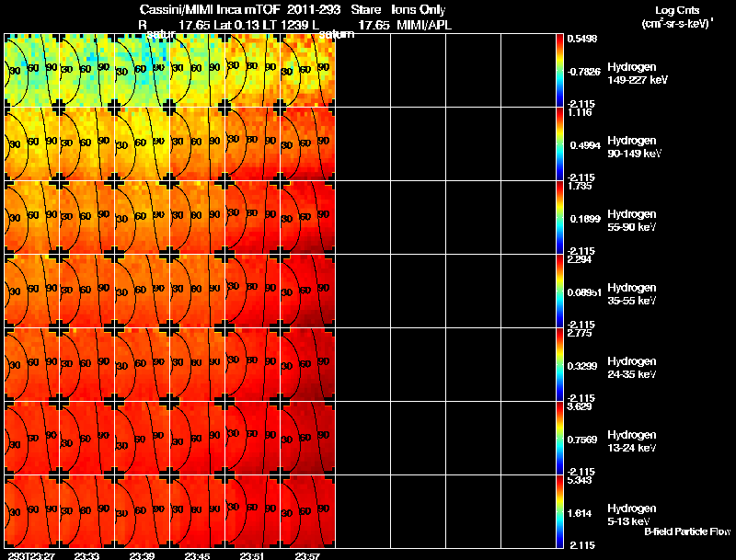Select the 23:27 panel in 149-227 keV row
The image size is (736, 560).
pos(32,71)
